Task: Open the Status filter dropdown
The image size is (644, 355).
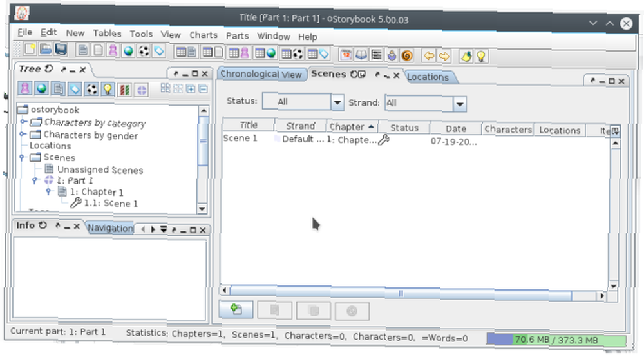Action: 337,102
